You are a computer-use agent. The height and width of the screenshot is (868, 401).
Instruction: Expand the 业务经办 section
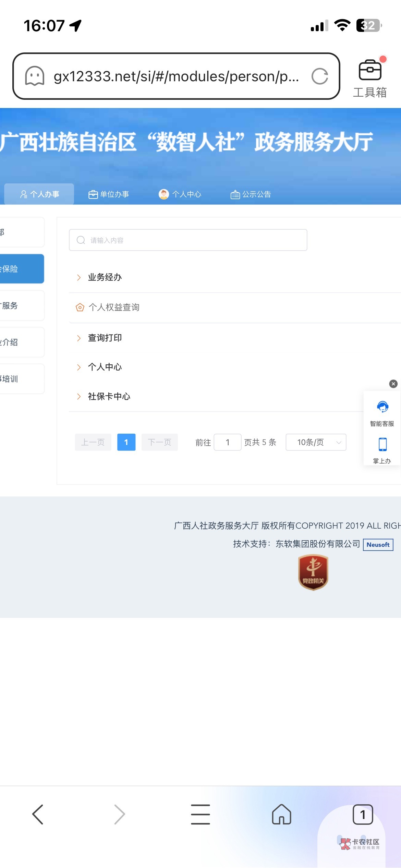(105, 277)
